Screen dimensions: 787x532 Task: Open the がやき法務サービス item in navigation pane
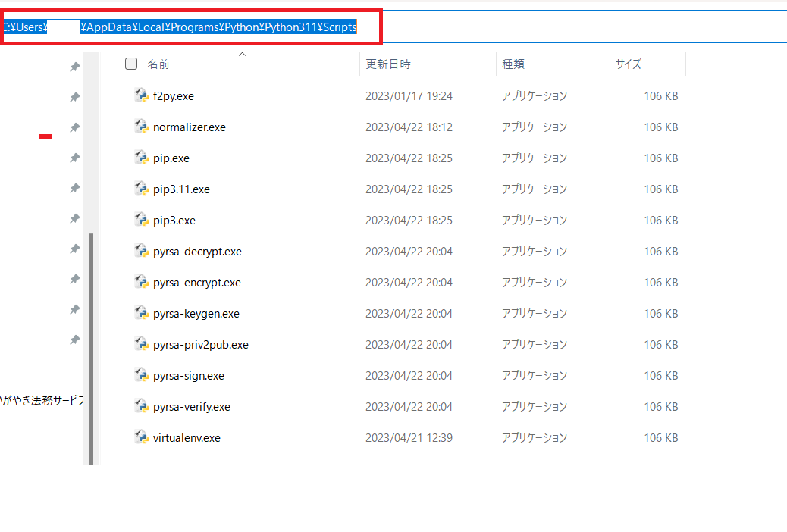point(42,400)
